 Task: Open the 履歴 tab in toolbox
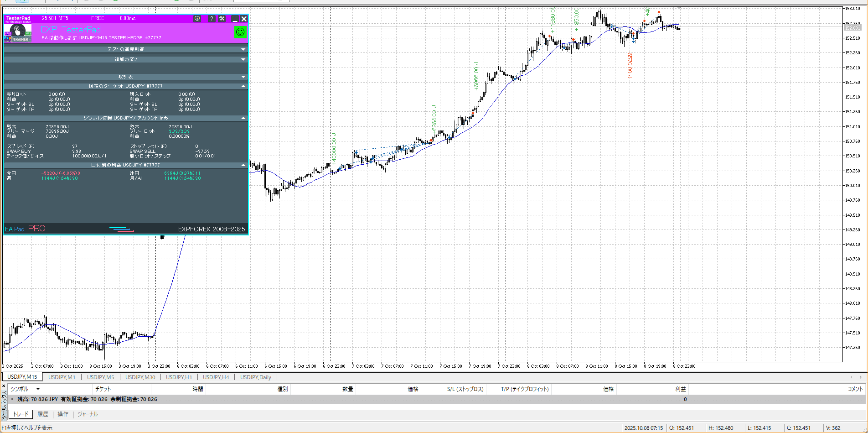coord(43,414)
